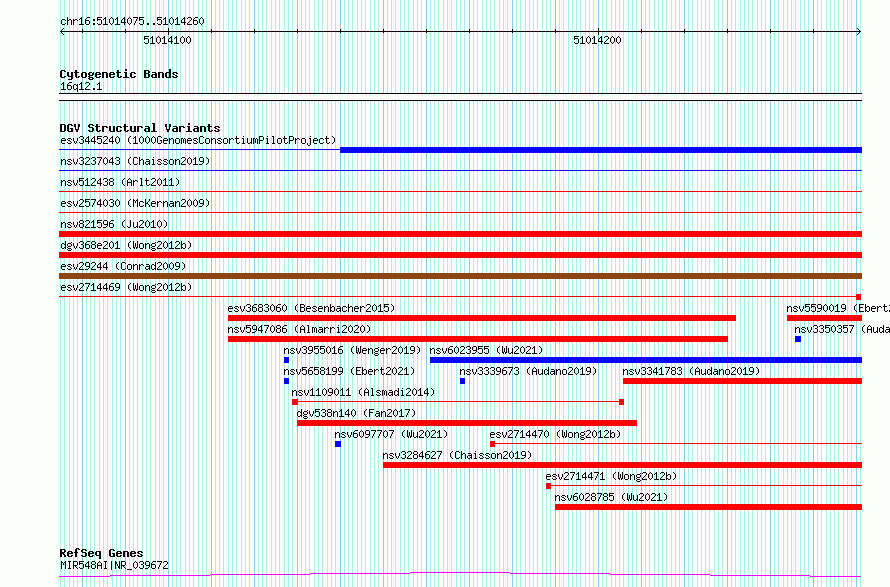Select esv2714470 (Wong2012b) label
Viewport: 890px width, 587px height.
click(x=556, y=434)
